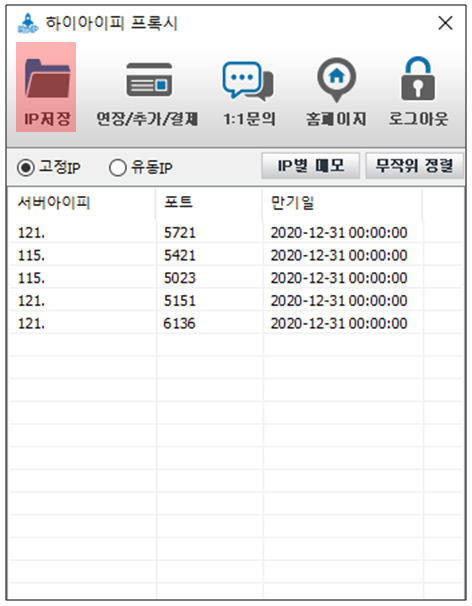Click the IP저장 folder icon
This screenshot has height=606, width=472.
pos(47,78)
